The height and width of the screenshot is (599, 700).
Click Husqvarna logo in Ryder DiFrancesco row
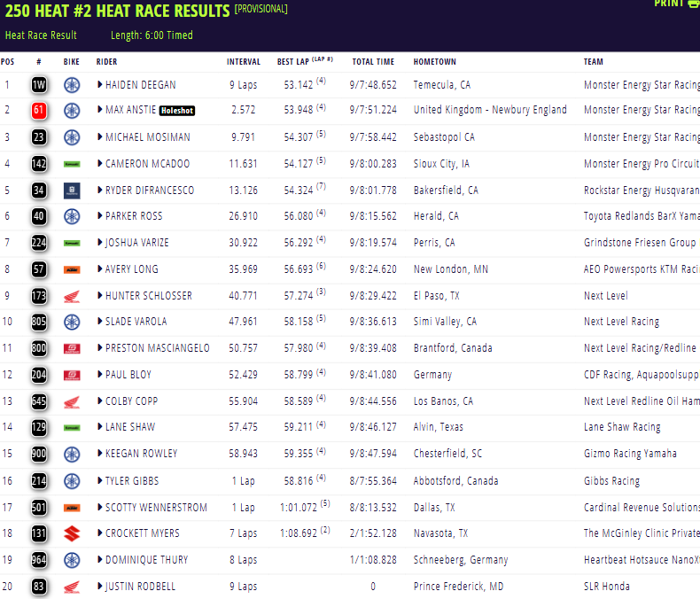coord(72,191)
